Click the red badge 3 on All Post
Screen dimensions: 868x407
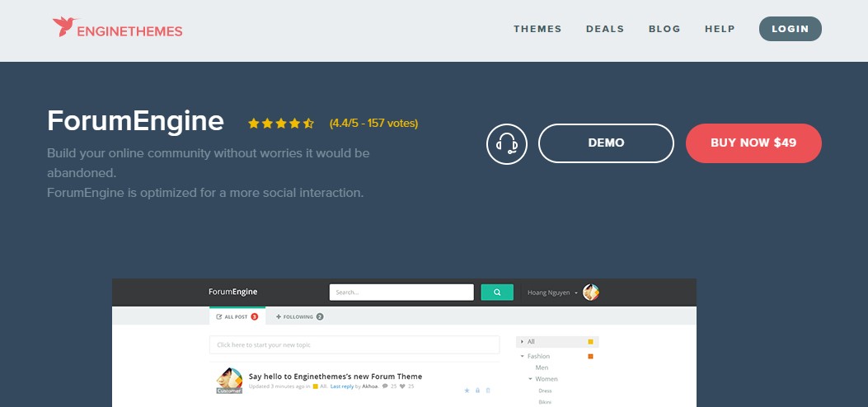coord(255,317)
